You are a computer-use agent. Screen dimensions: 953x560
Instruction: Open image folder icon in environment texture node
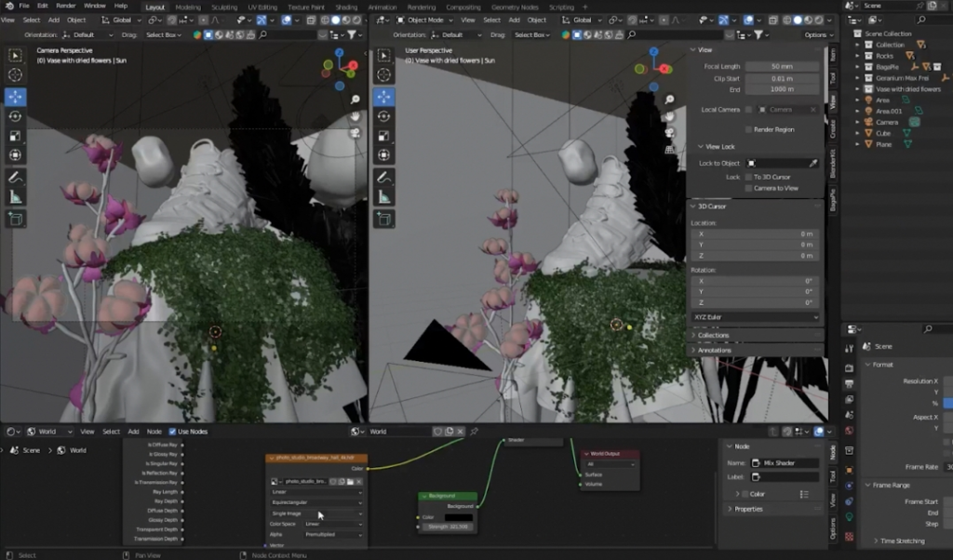click(350, 481)
